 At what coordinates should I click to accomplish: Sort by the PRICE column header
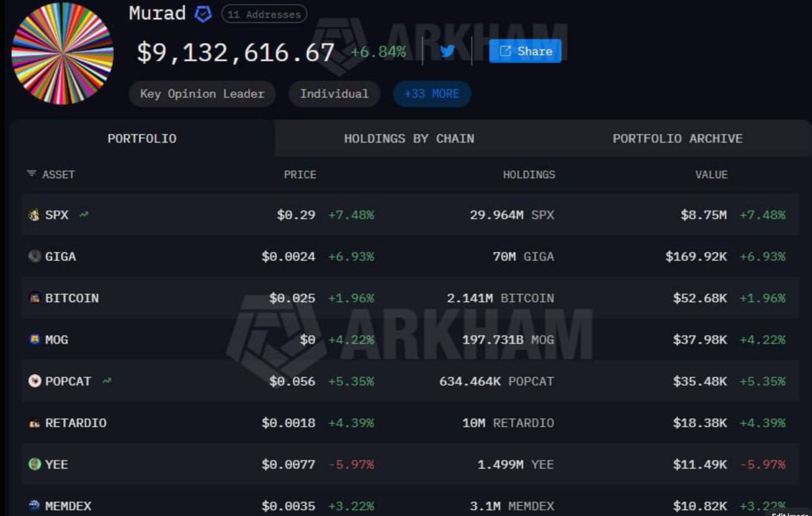point(299,174)
